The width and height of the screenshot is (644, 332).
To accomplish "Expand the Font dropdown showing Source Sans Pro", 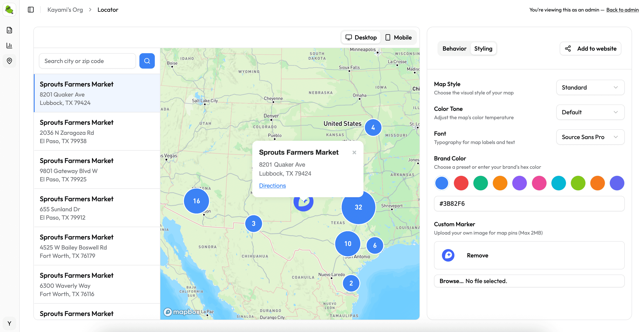I will (590, 137).
